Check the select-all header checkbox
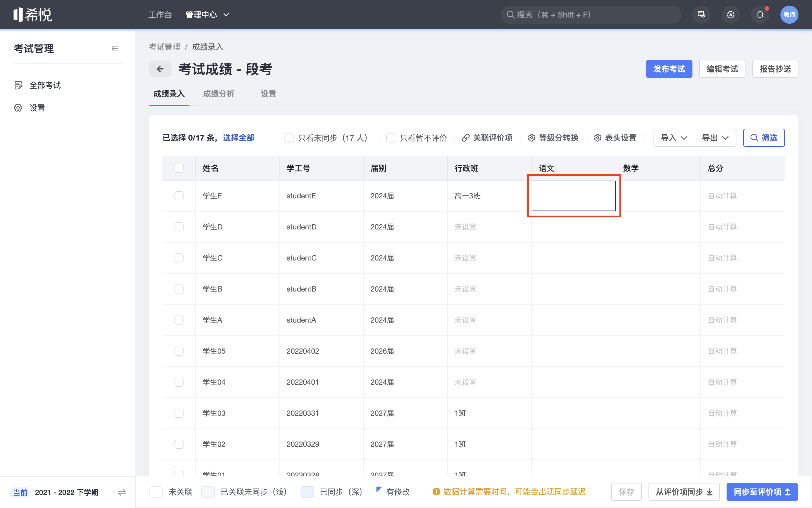 coord(179,168)
